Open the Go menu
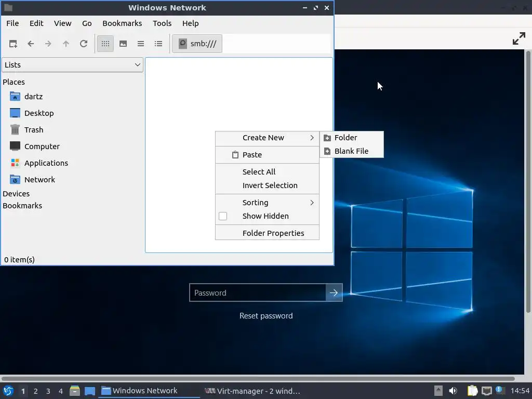 pyautogui.click(x=87, y=23)
